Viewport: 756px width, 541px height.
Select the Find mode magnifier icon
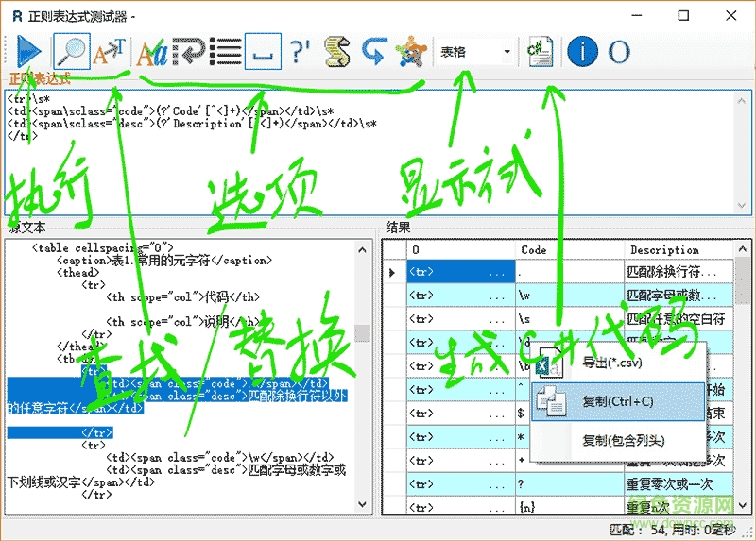point(72,51)
